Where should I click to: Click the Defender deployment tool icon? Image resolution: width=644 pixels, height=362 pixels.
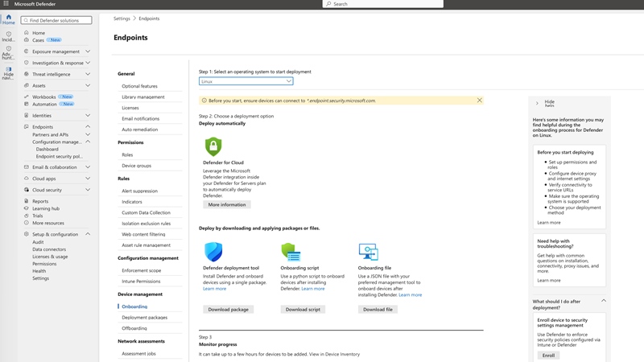[213, 252]
